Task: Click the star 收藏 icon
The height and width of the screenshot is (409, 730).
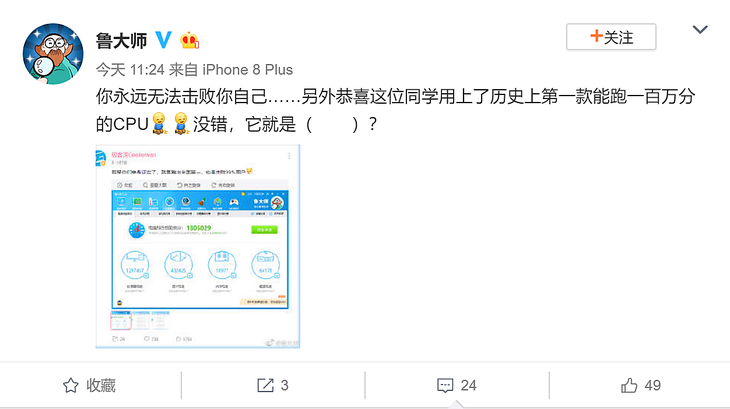Action: click(71, 385)
